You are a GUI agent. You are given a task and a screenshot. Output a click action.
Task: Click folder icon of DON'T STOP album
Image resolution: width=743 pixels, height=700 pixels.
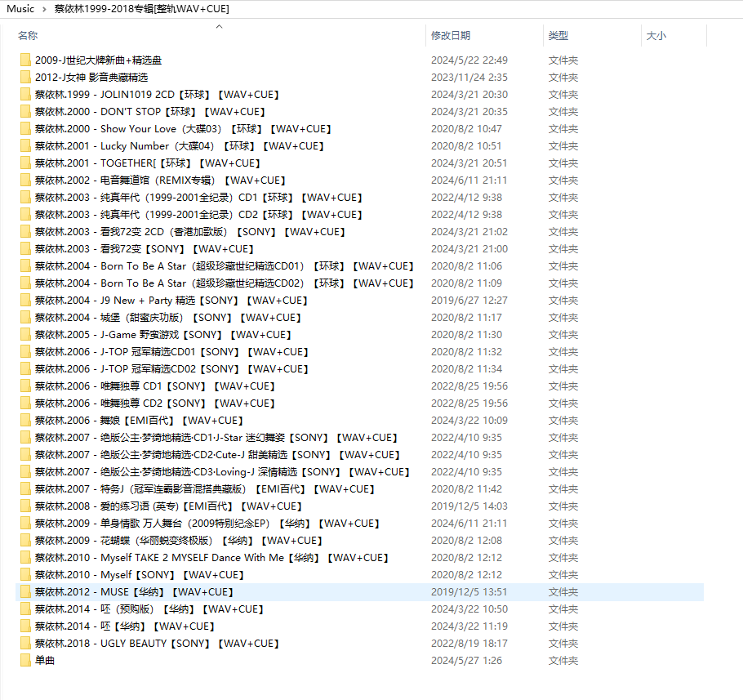25,111
